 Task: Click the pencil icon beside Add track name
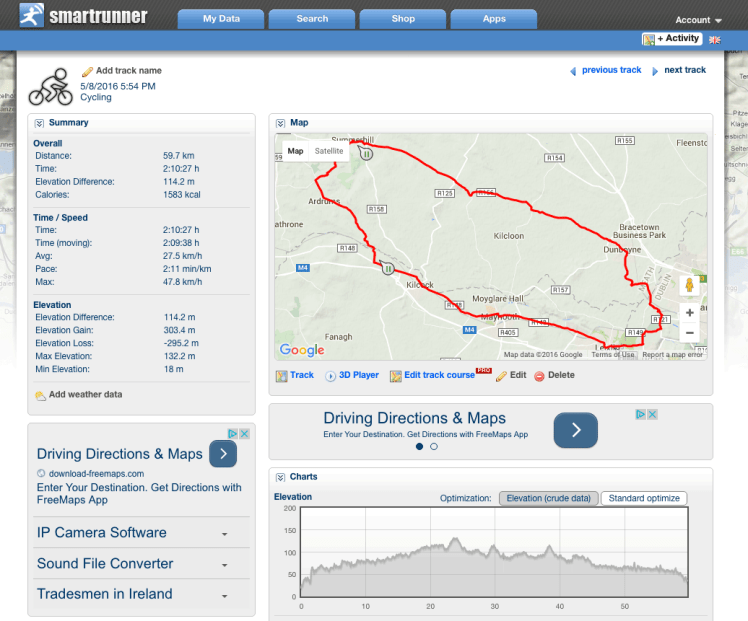(x=87, y=71)
